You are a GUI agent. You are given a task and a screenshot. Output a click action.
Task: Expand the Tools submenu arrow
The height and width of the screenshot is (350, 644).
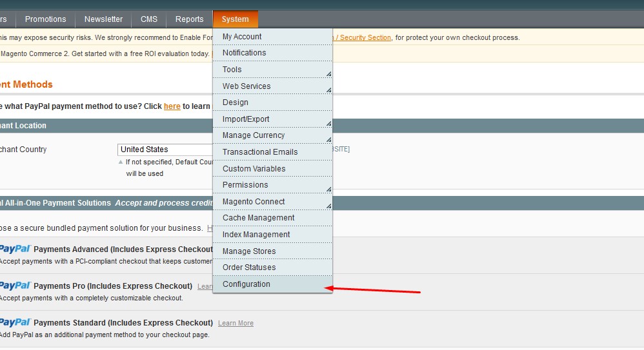328,73
